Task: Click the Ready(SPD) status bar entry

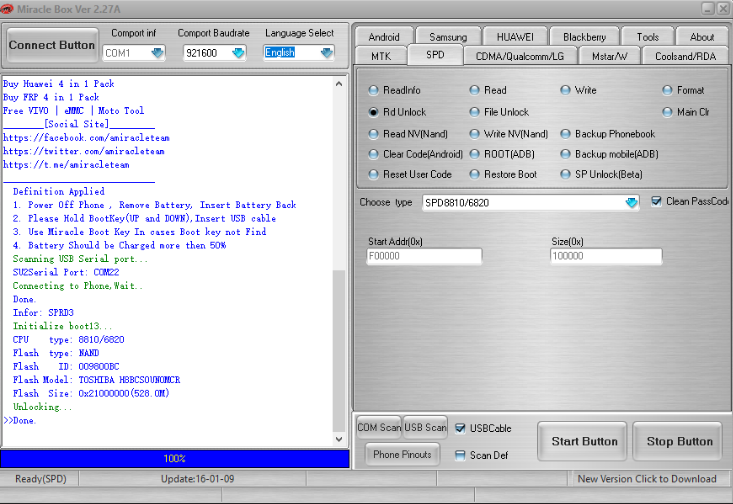Action: point(41,479)
